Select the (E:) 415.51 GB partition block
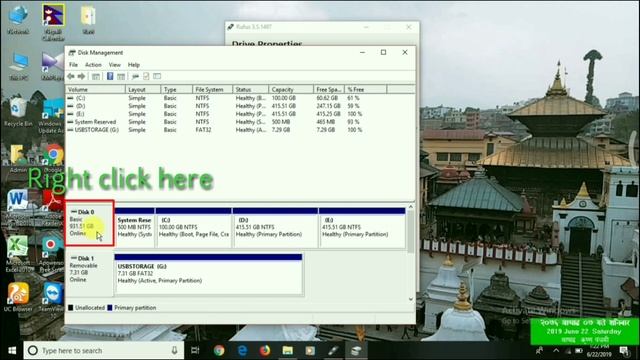Viewport: 640px width, 360px height. point(362,227)
